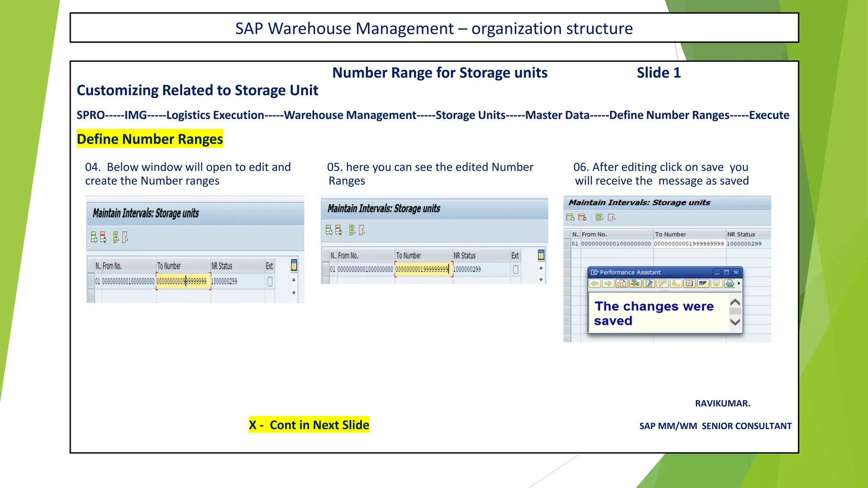Click Delete Line icon in step 06 window
The height and width of the screenshot is (488, 868).
coord(583,217)
